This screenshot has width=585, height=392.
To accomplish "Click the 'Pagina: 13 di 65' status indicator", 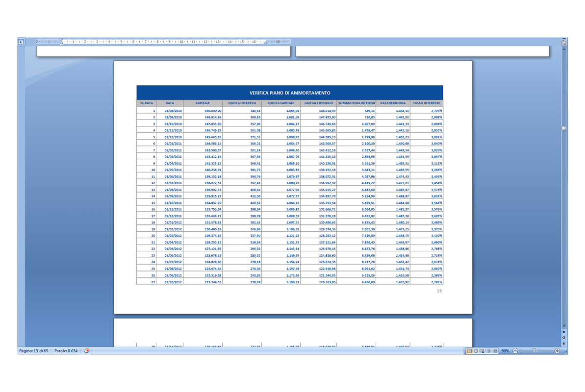I will tap(33, 351).
